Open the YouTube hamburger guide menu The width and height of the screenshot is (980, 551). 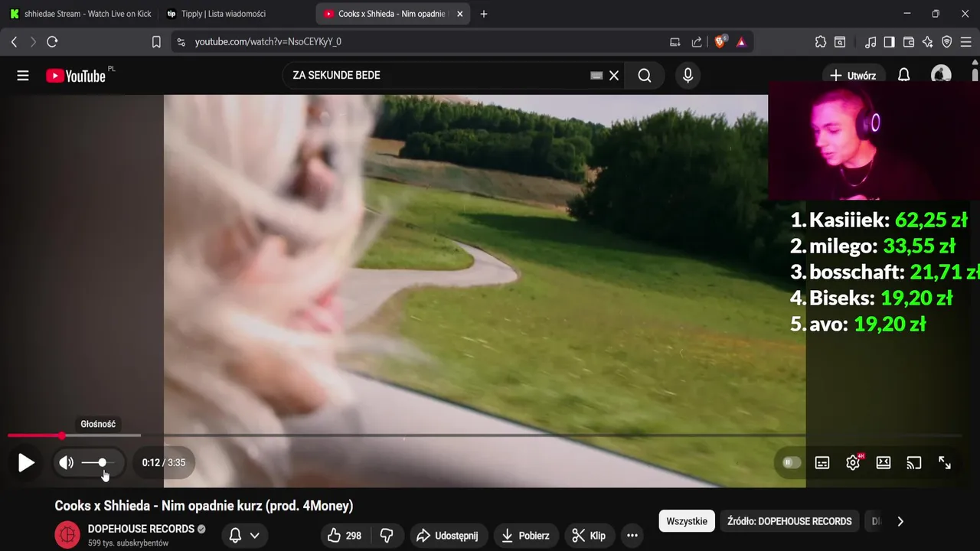click(x=23, y=76)
